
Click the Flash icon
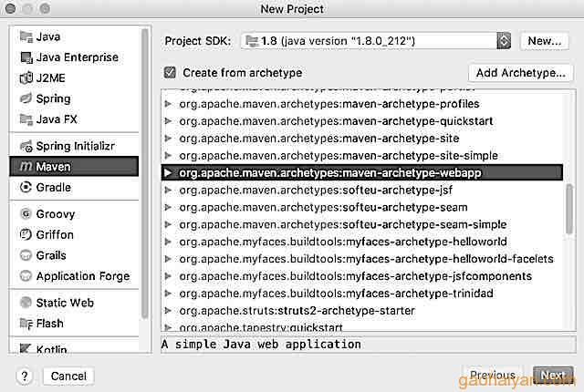pos(26,324)
